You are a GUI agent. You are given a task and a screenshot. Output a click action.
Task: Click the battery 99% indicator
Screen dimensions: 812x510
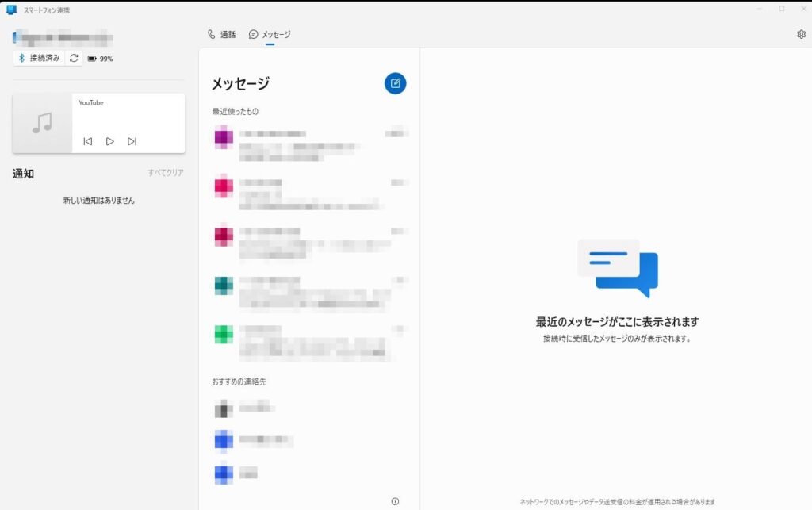100,59
